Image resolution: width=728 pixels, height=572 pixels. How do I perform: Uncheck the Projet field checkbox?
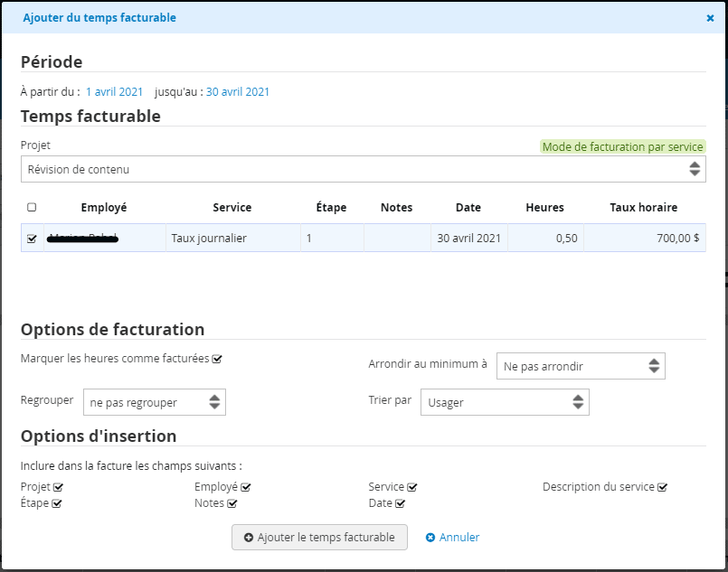pos(58,487)
